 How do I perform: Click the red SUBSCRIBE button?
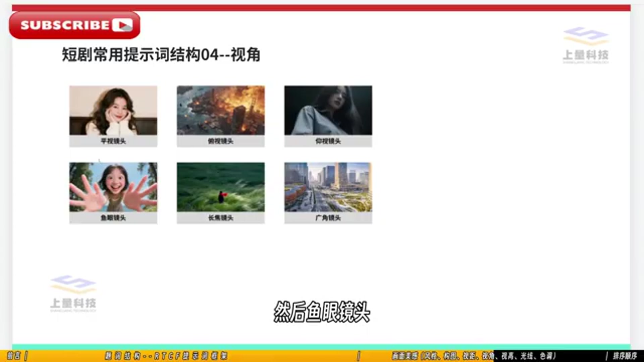coord(74,25)
